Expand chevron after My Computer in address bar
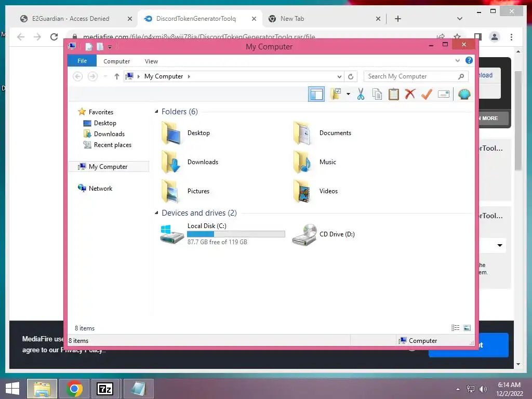 (x=189, y=76)
